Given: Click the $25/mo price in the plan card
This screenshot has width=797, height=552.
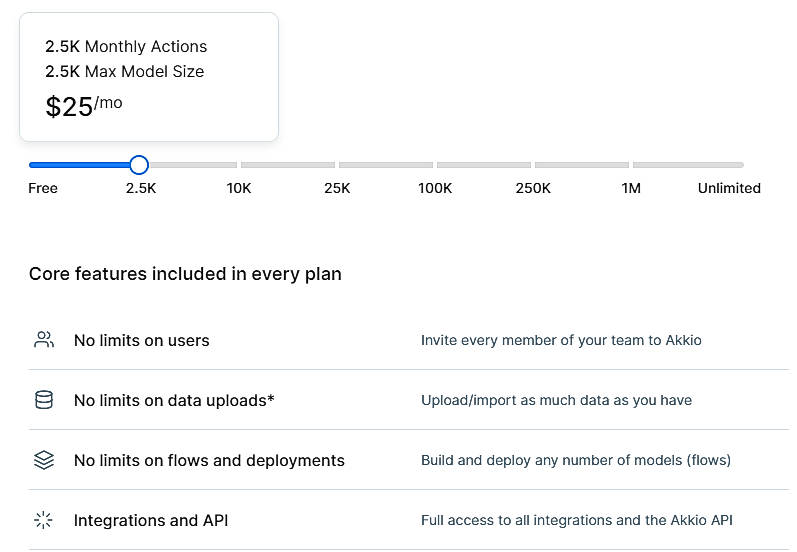Looking at the screenshot, I should click(83, 106).
